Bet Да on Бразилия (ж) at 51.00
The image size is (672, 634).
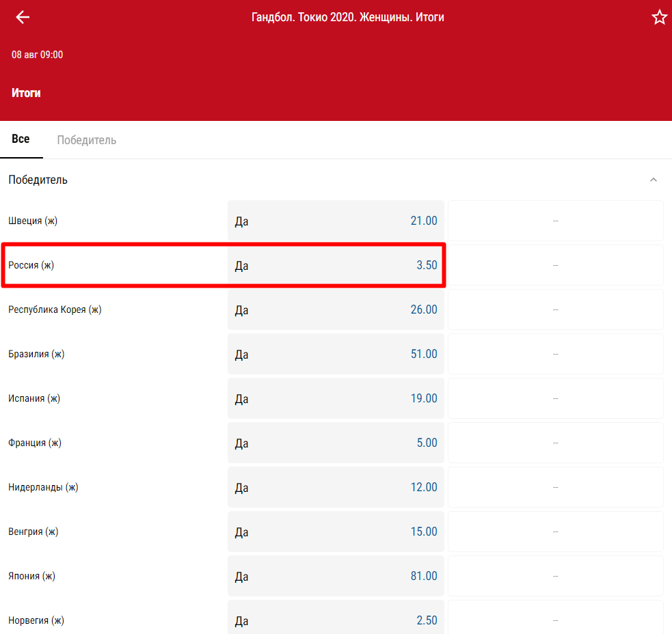pos(336,354)
